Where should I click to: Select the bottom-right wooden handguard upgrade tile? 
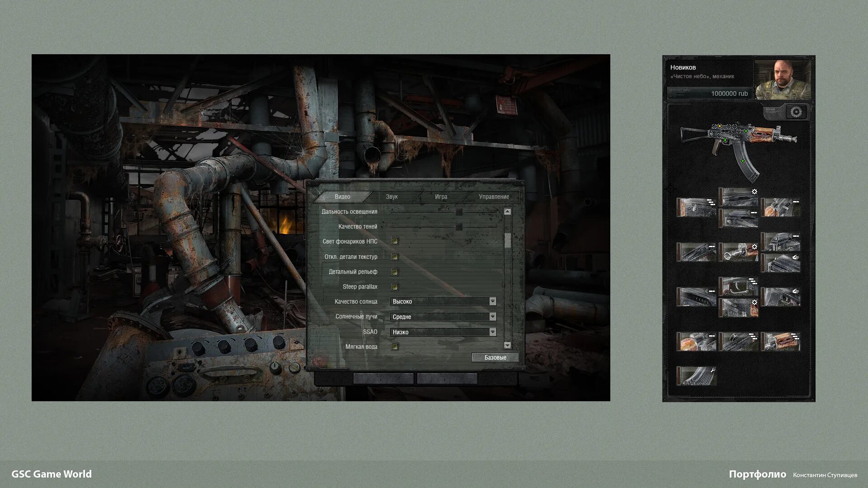781,342
